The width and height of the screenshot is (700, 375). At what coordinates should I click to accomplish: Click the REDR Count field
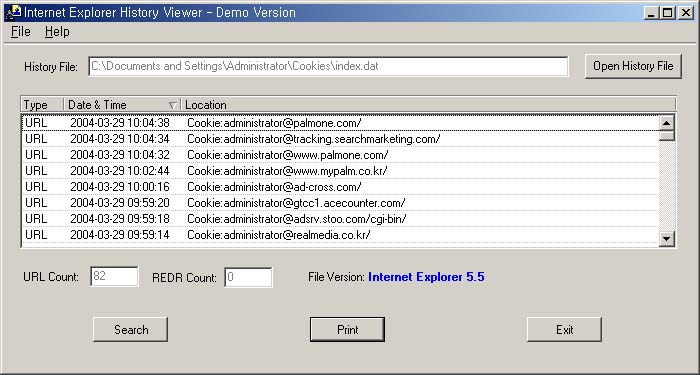(x=248, y=277)
